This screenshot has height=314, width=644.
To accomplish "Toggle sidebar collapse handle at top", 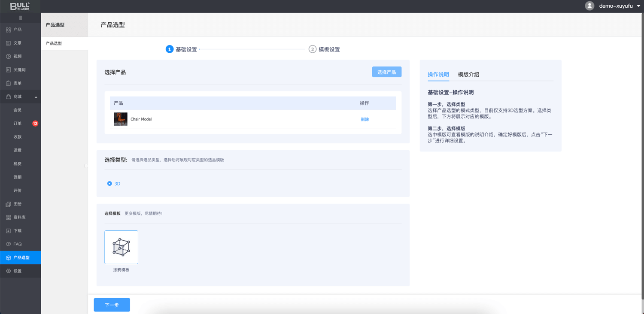I will [20, 18].
